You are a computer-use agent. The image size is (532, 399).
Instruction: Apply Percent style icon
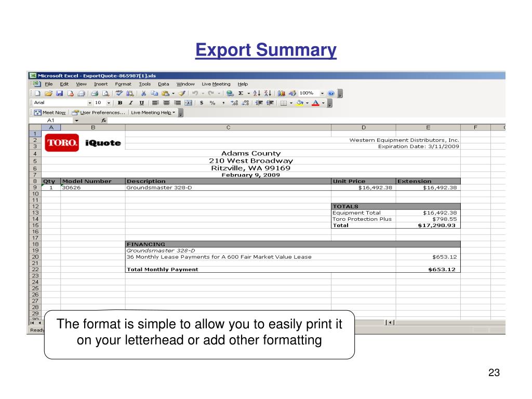click(x=212, y=103)
